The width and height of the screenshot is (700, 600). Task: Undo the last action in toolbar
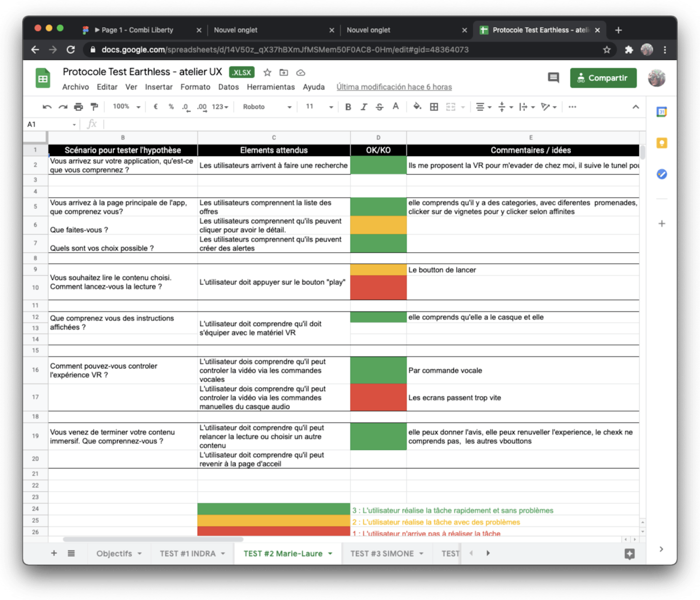pyautogui.click(x=47, y=107)
